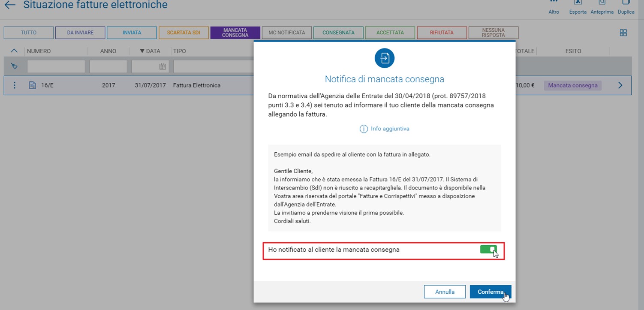Click the ESITO column header
The height and width of the screenshot is (310, 644).
click(573, 51)
